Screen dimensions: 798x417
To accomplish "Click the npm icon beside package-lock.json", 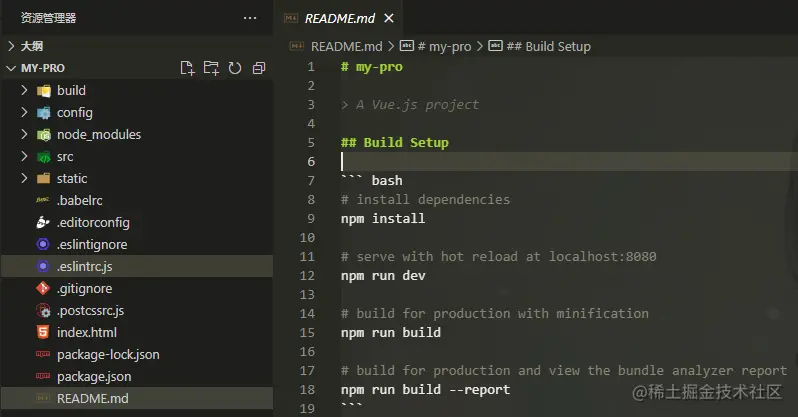I will pyautogui.click(x=43, y=354).
